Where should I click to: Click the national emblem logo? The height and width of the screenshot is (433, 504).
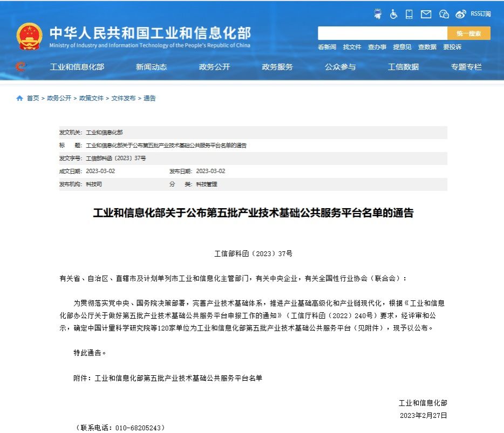pos(29,36)
